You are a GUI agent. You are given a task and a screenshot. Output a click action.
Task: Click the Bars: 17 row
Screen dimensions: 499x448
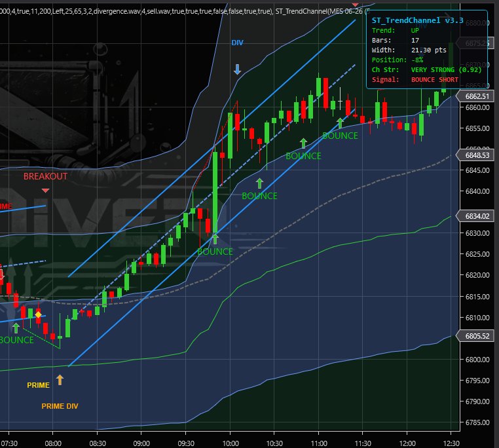(x=396, y=41)
